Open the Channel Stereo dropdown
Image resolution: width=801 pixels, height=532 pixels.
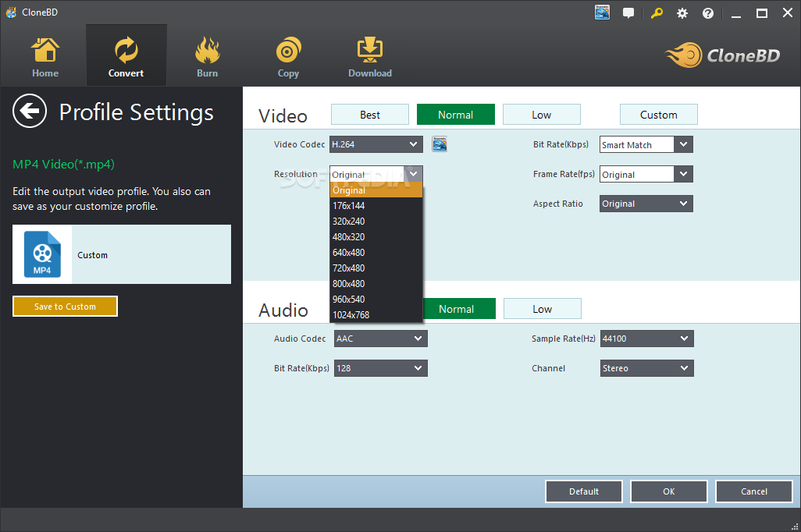(x=646, y=368)
